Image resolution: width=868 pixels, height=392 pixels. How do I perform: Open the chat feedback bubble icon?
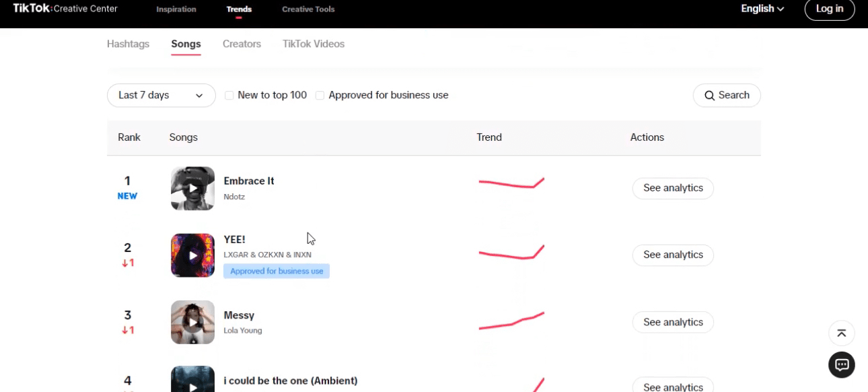841,365
